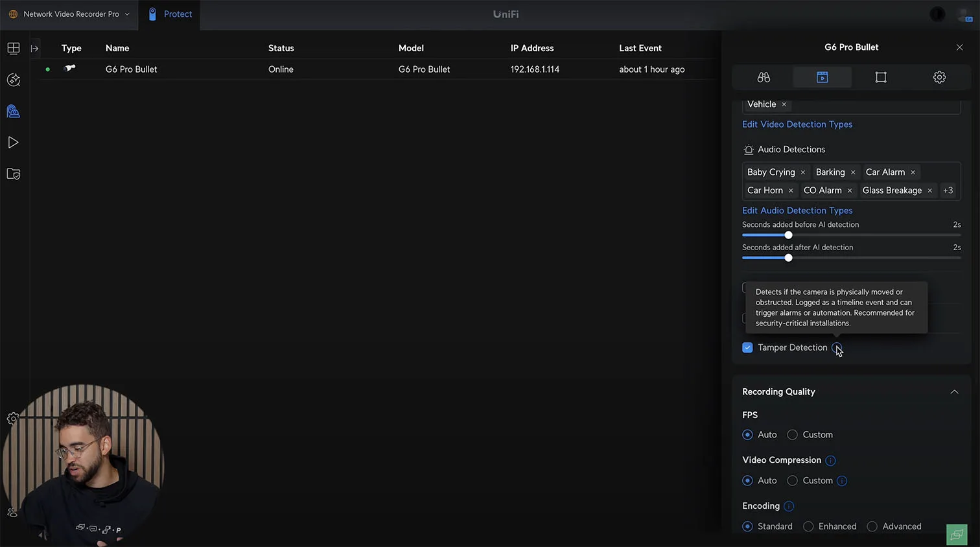Click the camera type icon in row
980x547 pixels.
tap(70, 68)
